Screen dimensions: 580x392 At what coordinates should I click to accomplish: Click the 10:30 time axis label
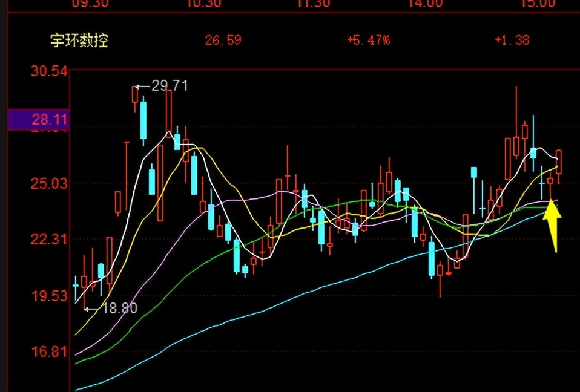pyautogui.click(x=203, y=4)
